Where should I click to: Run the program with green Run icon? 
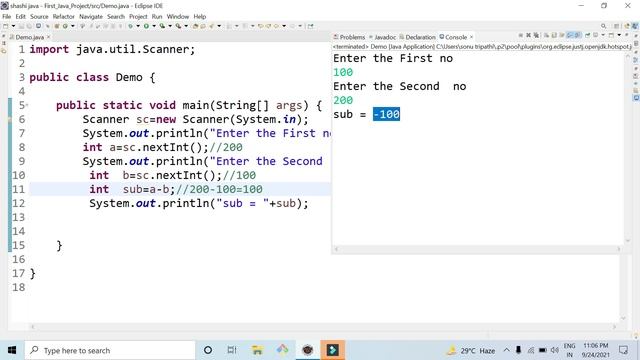pos(146,26)
